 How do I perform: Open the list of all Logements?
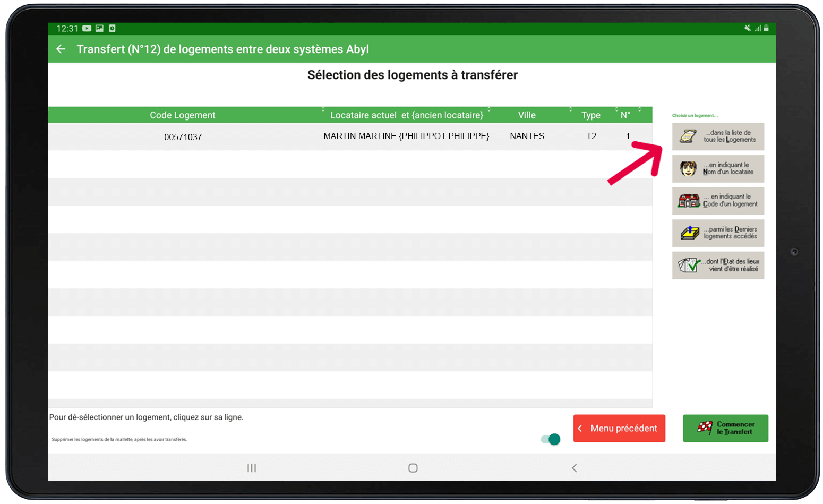point(718,136)
